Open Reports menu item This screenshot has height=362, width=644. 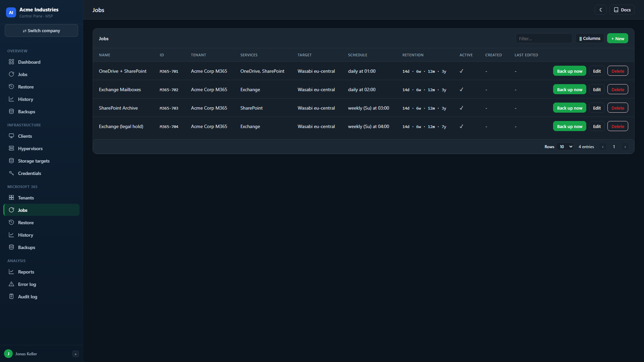pos(41,272)
